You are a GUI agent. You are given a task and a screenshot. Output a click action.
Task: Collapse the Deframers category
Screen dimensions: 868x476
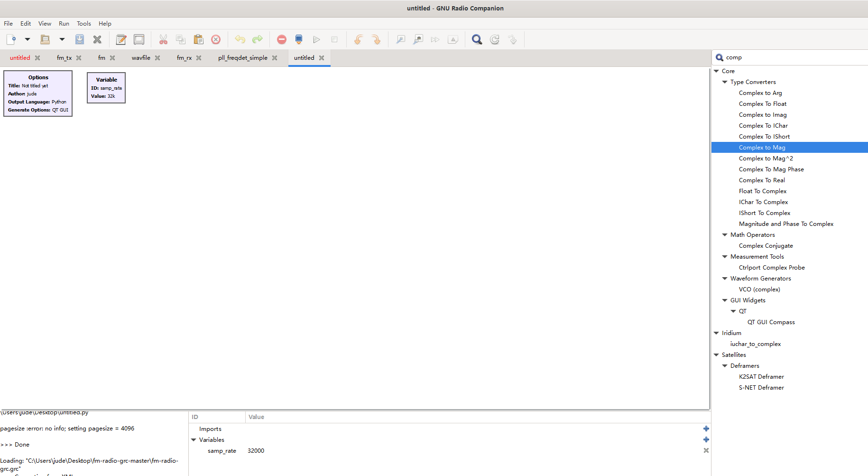725,366
